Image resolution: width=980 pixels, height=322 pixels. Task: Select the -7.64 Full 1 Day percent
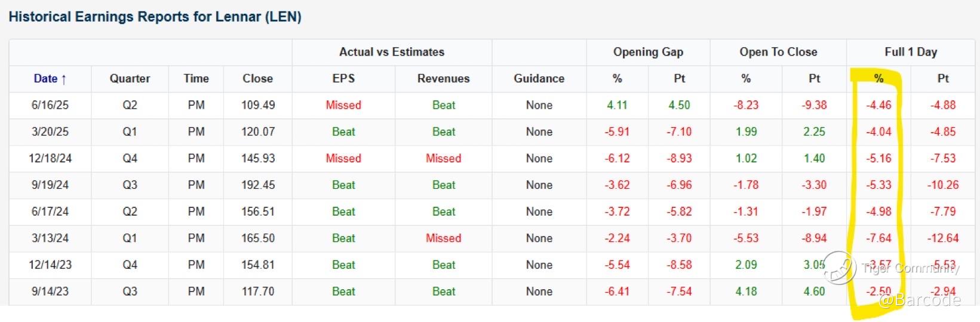point(878,238)
